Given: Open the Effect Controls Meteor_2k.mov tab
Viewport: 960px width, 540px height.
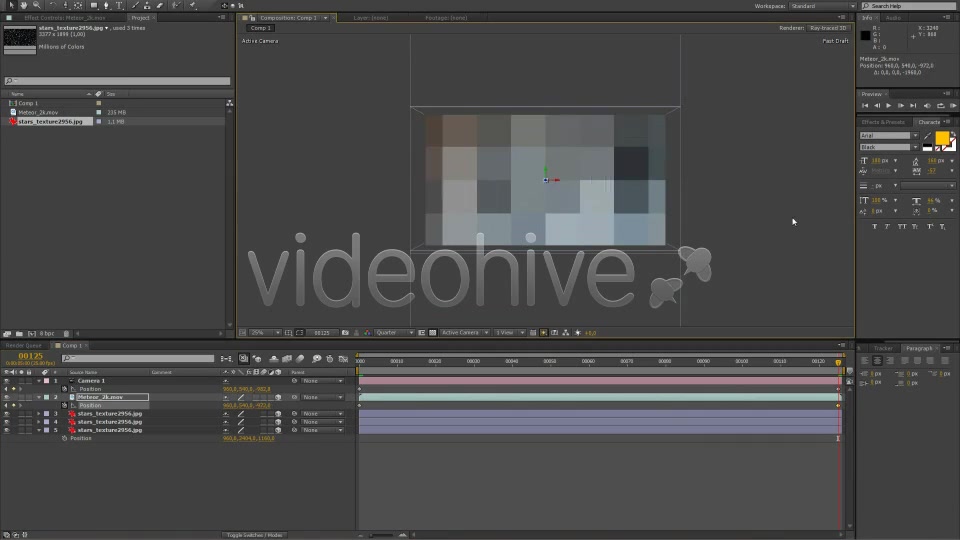Looking at the screenshot, I should [64, 18].
